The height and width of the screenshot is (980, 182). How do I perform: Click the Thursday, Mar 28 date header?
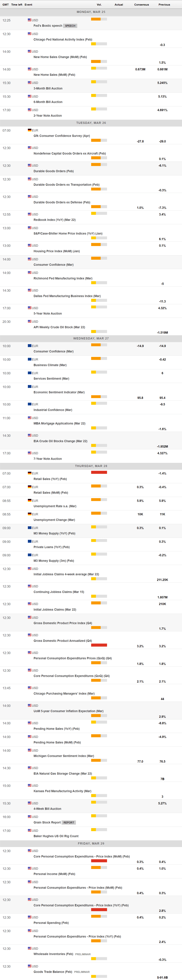tap(91, 466)
